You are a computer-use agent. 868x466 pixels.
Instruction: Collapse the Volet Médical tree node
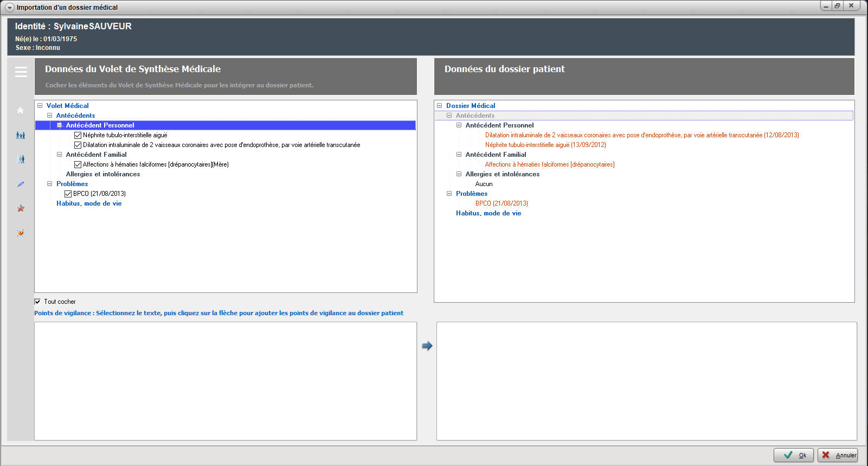[40, 106]
